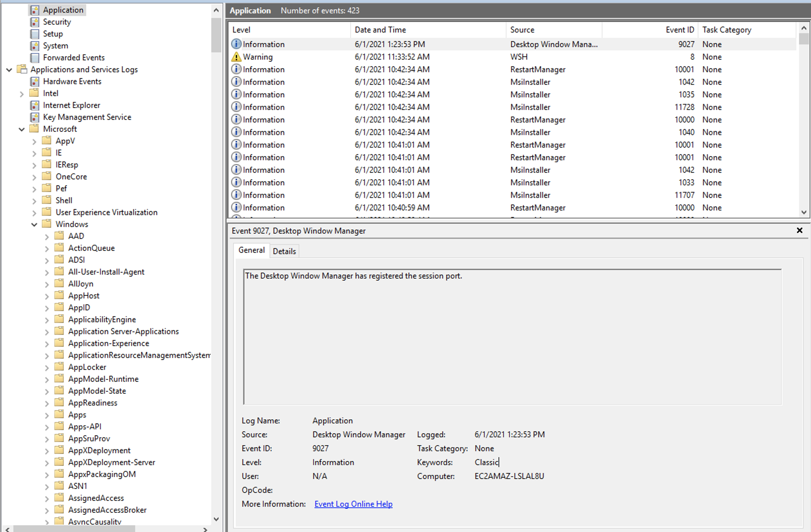Sort events by the Event ID column

click(680, 30)
